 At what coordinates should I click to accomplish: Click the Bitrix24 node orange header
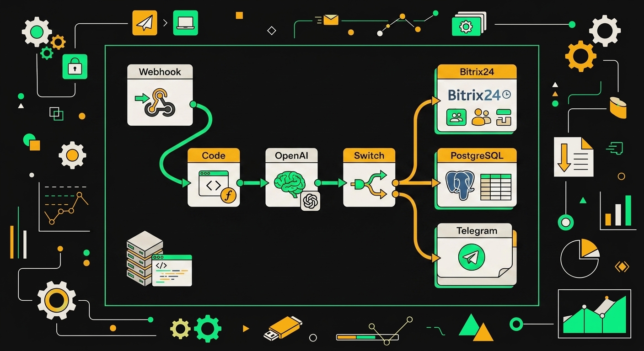click(x=477, y=72)
